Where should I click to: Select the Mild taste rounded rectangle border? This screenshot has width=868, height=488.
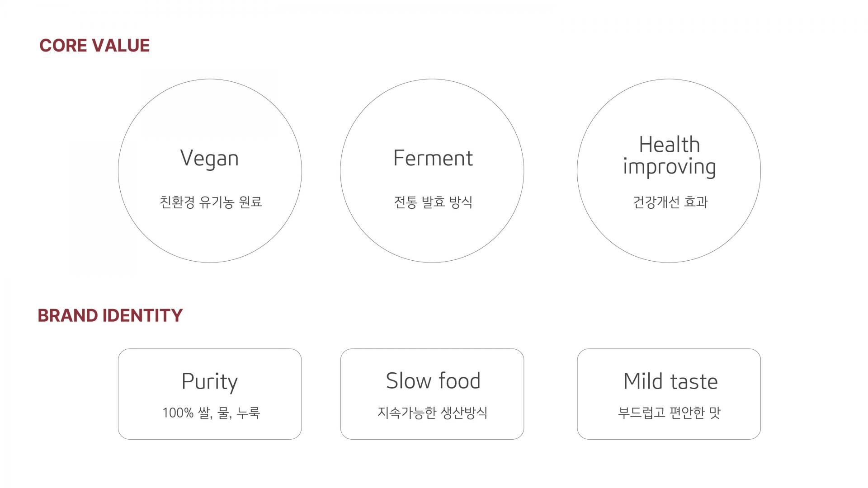pyautogui.click(x=669, y=394)
